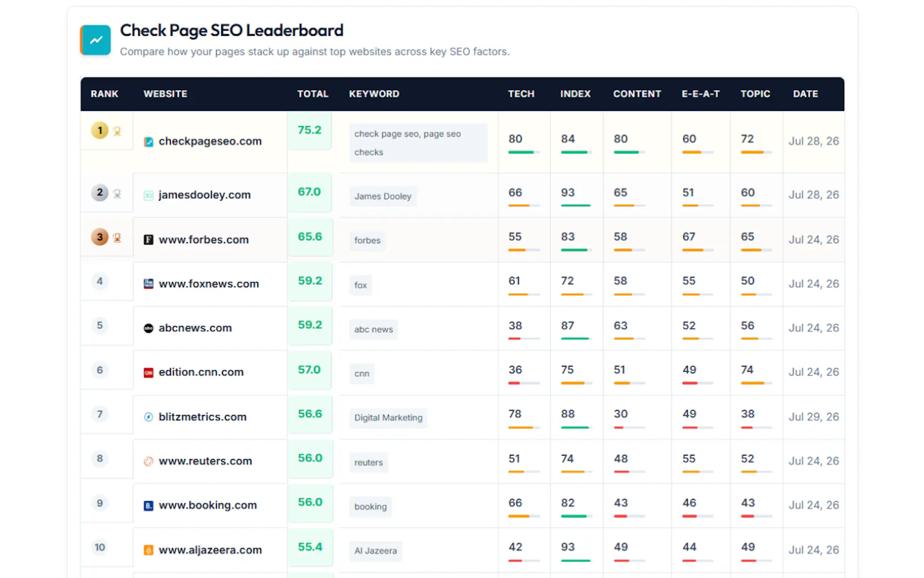Image resolution: width=924 pixels, height=578 pixels.
Task: Open the edition.cnn.com website link
Action: click(x=201, y=372)
